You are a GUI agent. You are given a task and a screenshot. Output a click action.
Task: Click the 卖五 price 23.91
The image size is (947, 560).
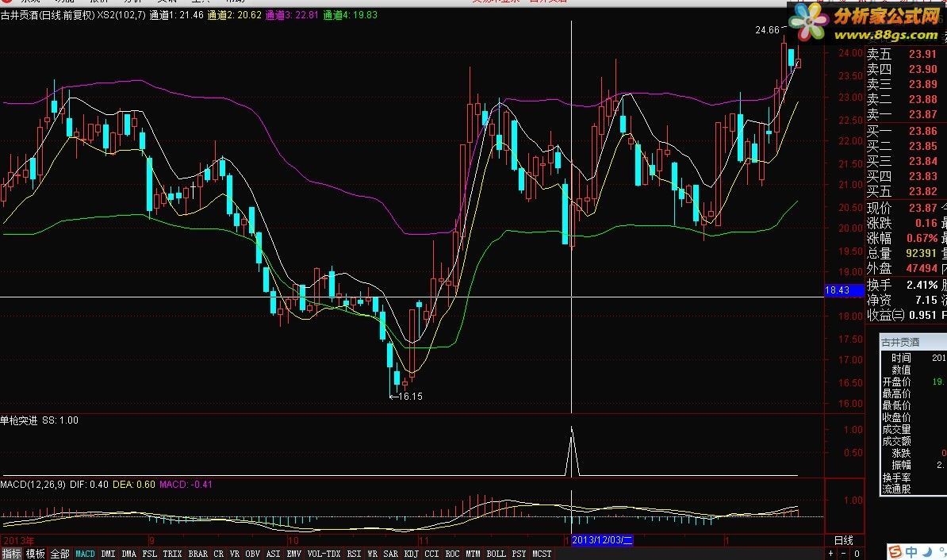pos(923,55)
